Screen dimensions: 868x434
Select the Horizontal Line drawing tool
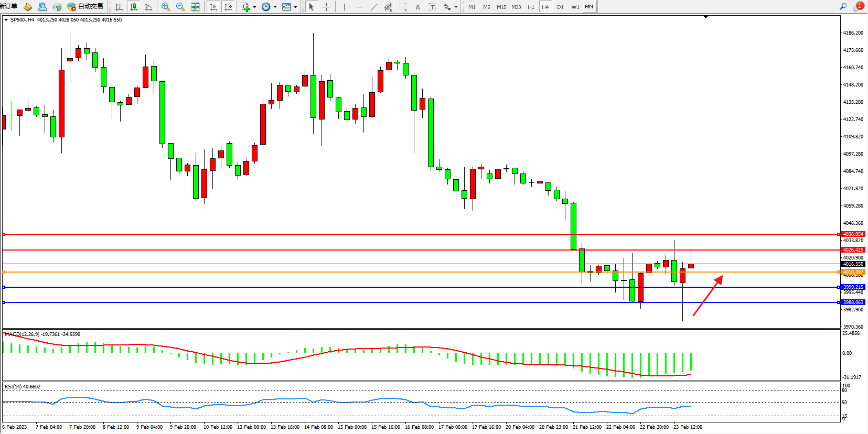(x=359, y=7)
